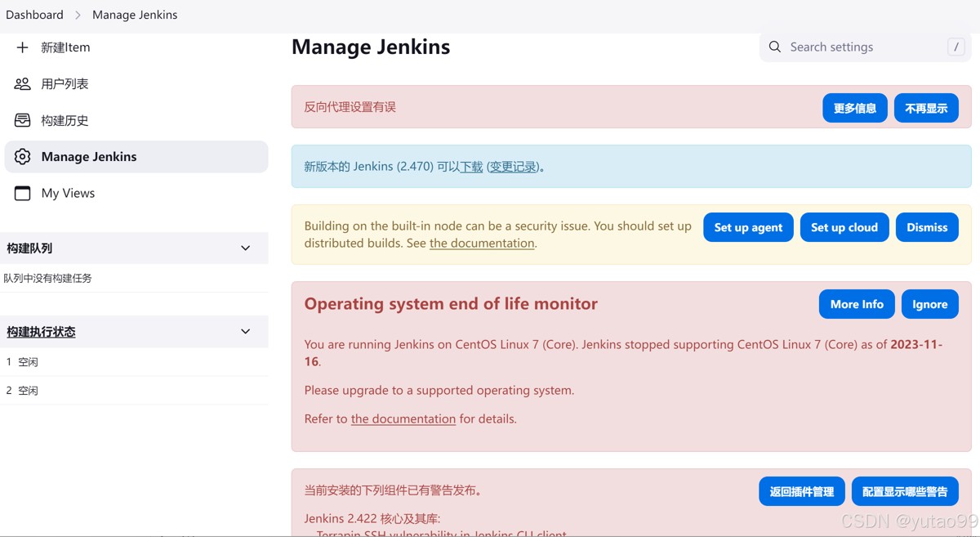Click the Manage Jenkins page title
Image resolution: width=980 pixels, height=537 pixels.
371,47
